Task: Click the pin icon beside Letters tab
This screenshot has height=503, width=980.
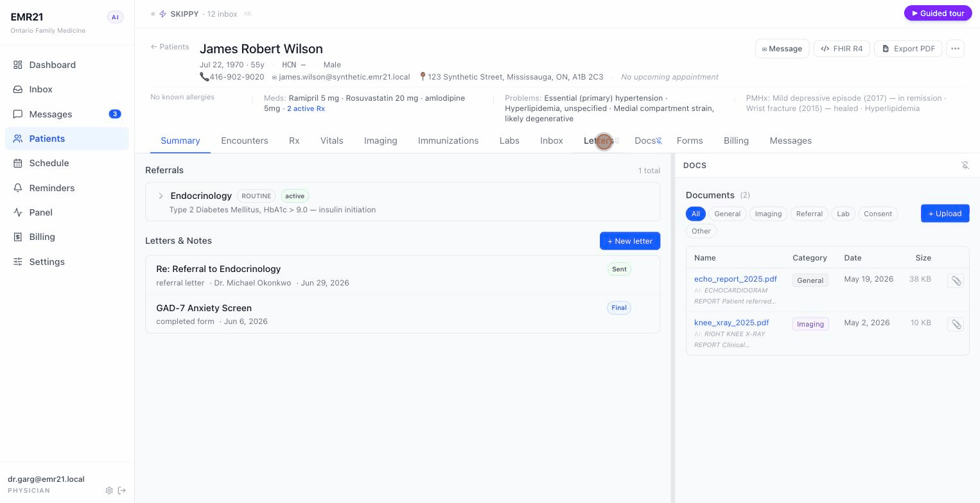Action: [x=617, y=141]
